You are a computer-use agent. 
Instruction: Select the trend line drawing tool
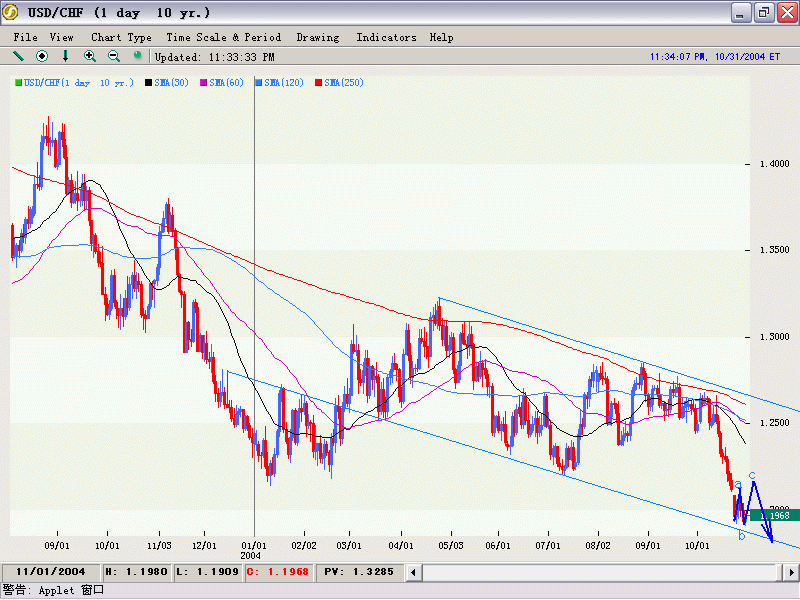click(18, 56)
